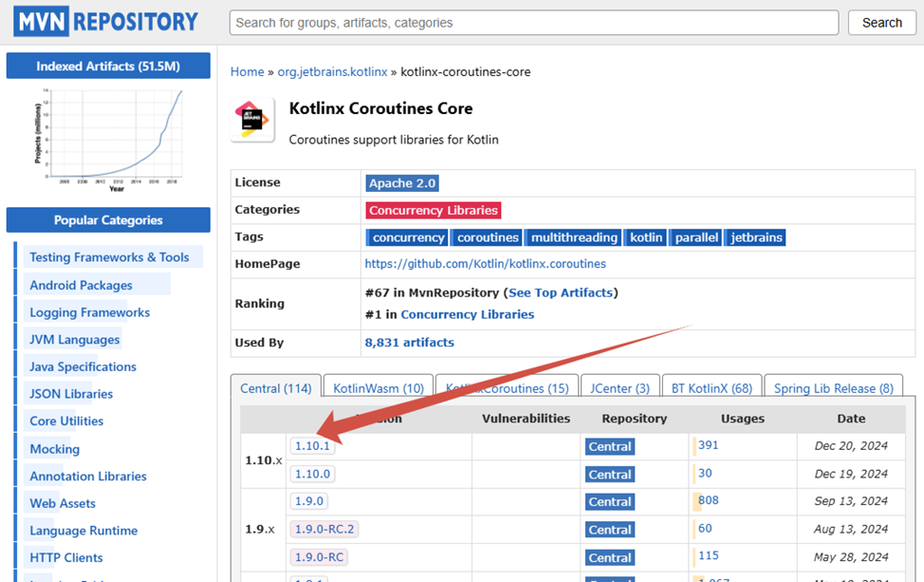Switch to the Spring Lib Release (8) tab
The image size is (924, 582).
(x=833, y=388)
